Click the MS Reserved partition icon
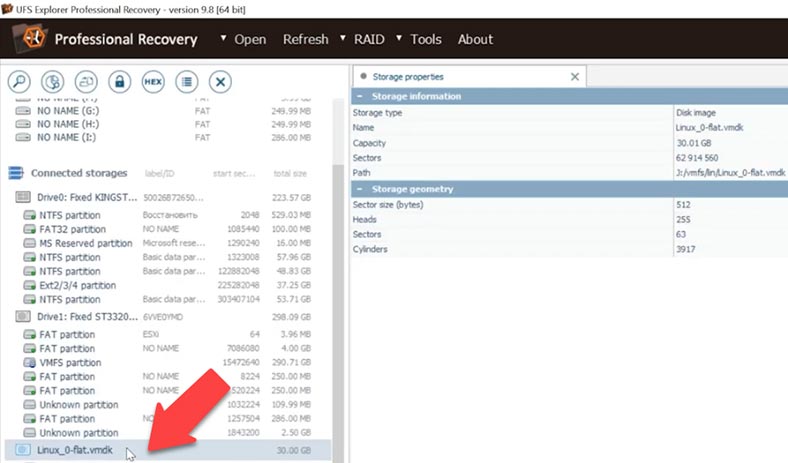The height and width of the screenshot is (463, 788). [30, 243]
